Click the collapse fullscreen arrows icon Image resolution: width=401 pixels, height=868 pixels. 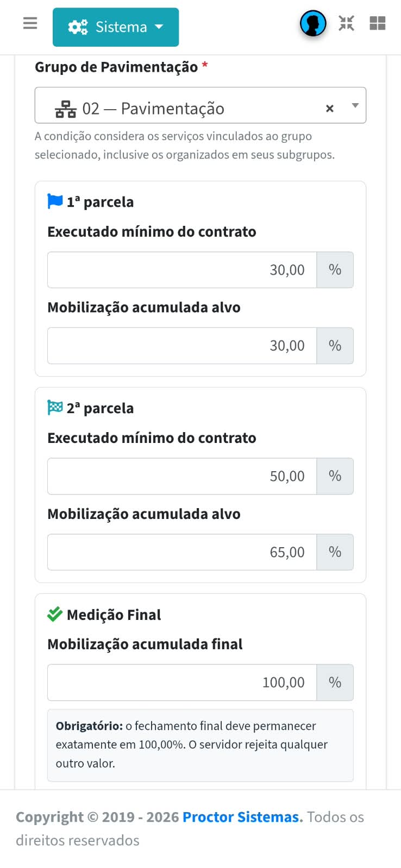346,23
